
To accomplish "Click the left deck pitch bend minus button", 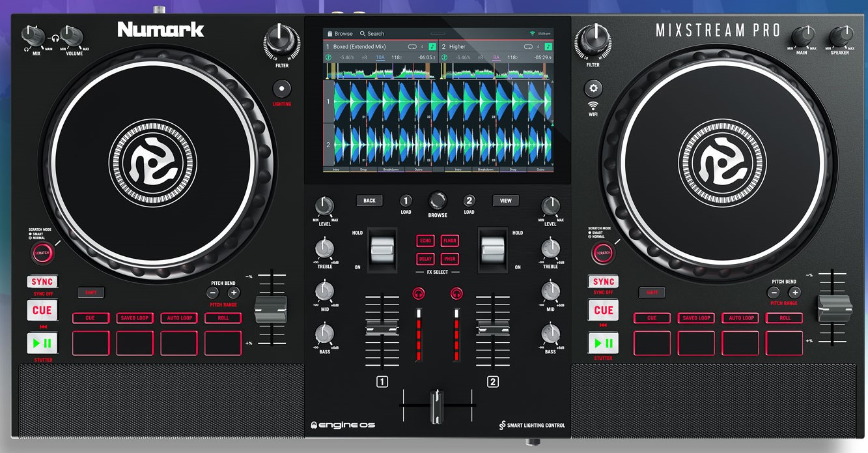I will click(x=213, y=293).
